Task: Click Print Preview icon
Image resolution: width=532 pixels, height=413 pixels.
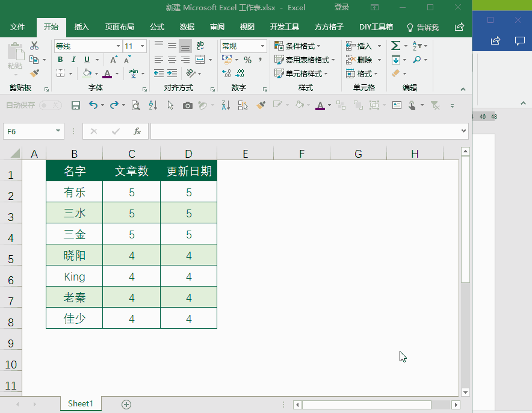Action: 136,105
